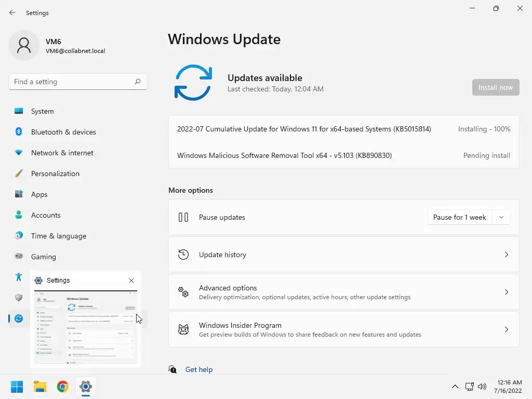Click the Pending install status text
This screenshot has width=532, height=399.
coord(486,155)
